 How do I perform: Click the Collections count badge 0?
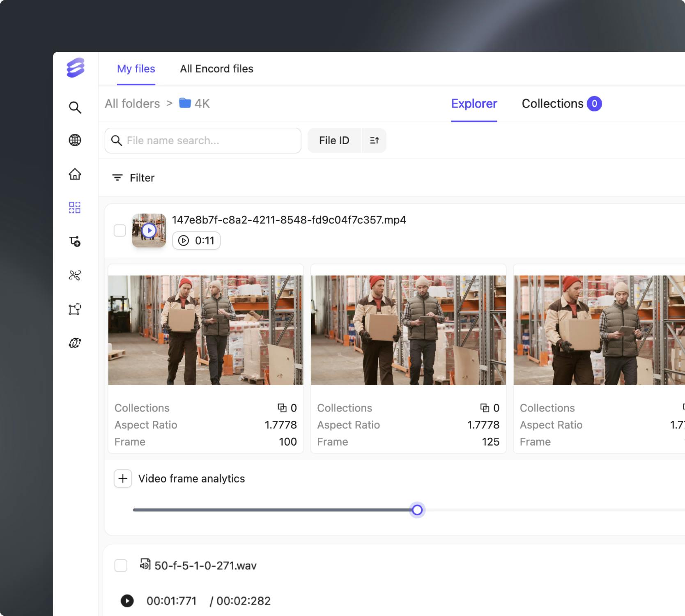[x=594, y=103]
